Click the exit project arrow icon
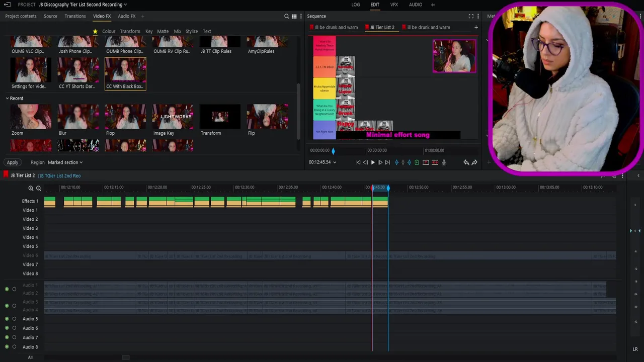This screenshot has width=644, height=362. click(7, 5)
